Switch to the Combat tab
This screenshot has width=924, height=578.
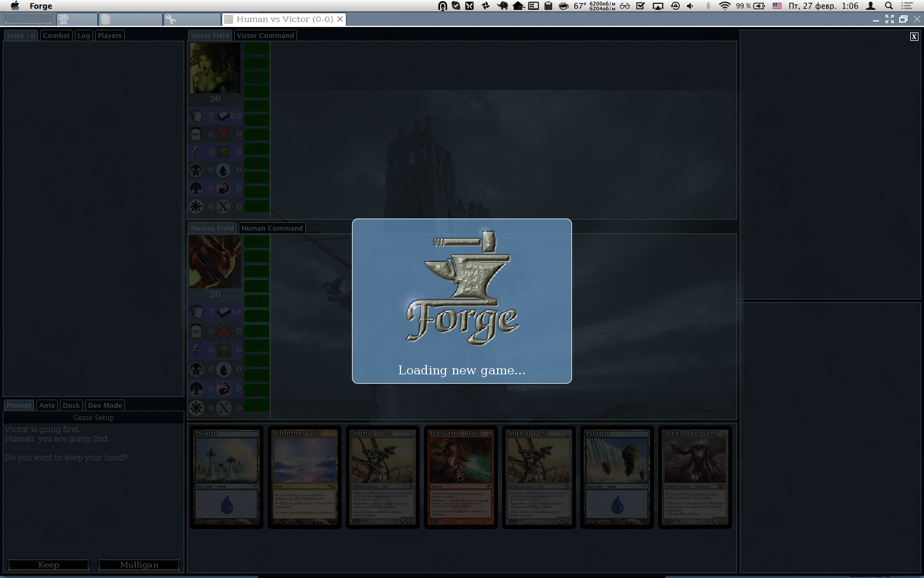56,36
